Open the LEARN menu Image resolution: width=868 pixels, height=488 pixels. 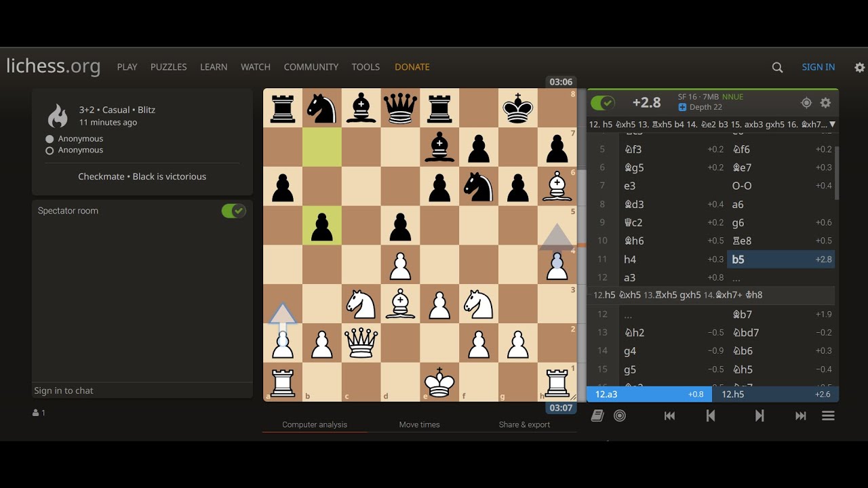point(214,67)
